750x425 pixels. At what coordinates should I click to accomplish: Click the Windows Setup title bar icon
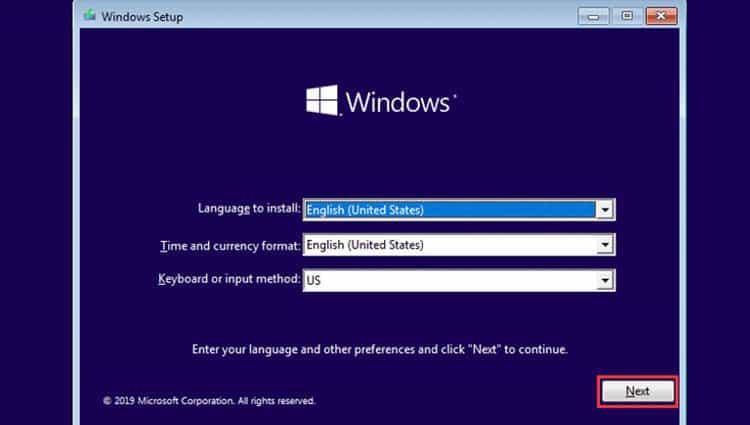click(89, 16)
